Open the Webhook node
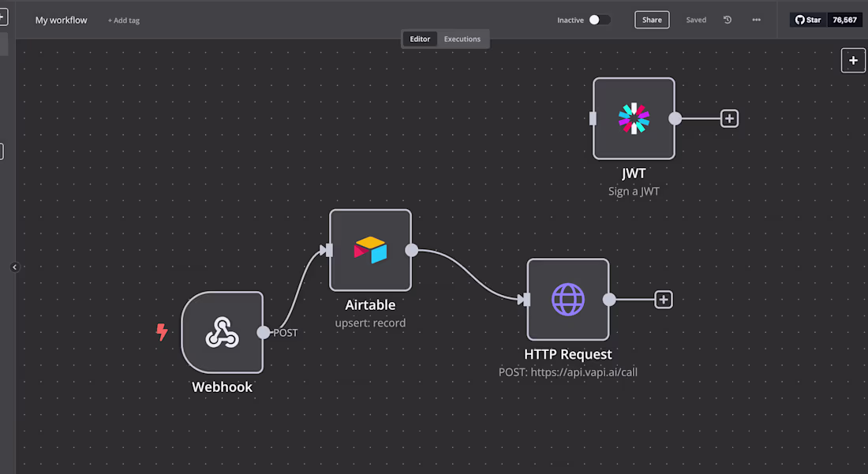The height and width of the screenshot is (474, 868). click(x=223, y=332)
